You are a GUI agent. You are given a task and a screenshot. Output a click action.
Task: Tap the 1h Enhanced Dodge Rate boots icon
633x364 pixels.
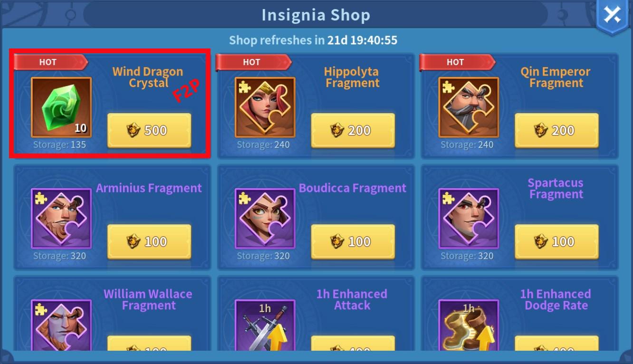click(x=469, y=325)
